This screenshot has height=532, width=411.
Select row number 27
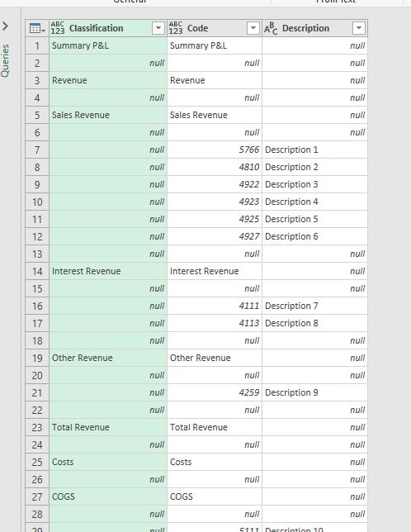(37, 496)
